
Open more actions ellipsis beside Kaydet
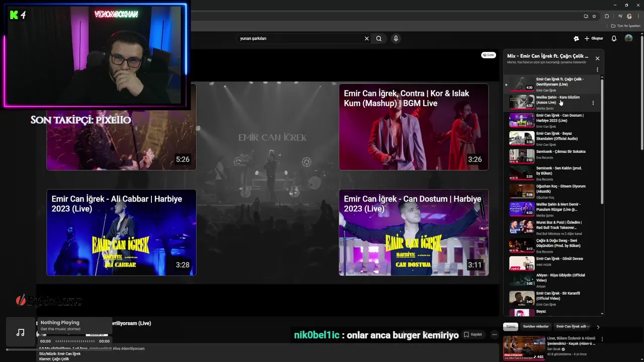click(x=495, y=334)
